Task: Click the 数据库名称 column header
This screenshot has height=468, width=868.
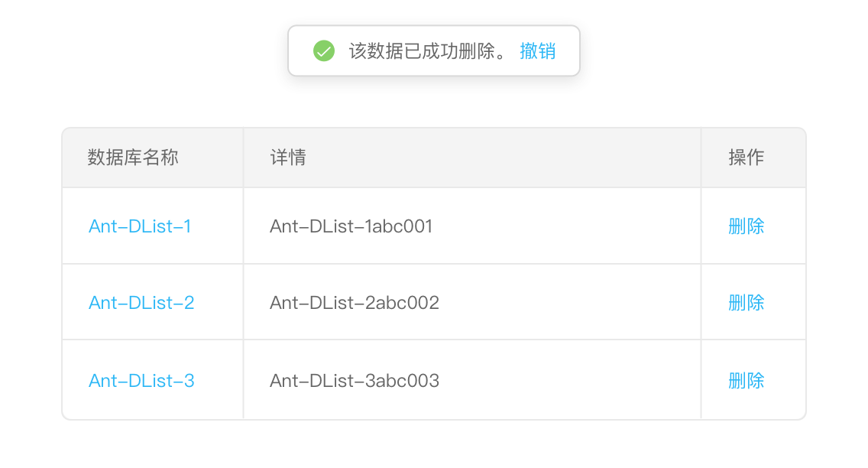Action: click(x=133, y=158)
